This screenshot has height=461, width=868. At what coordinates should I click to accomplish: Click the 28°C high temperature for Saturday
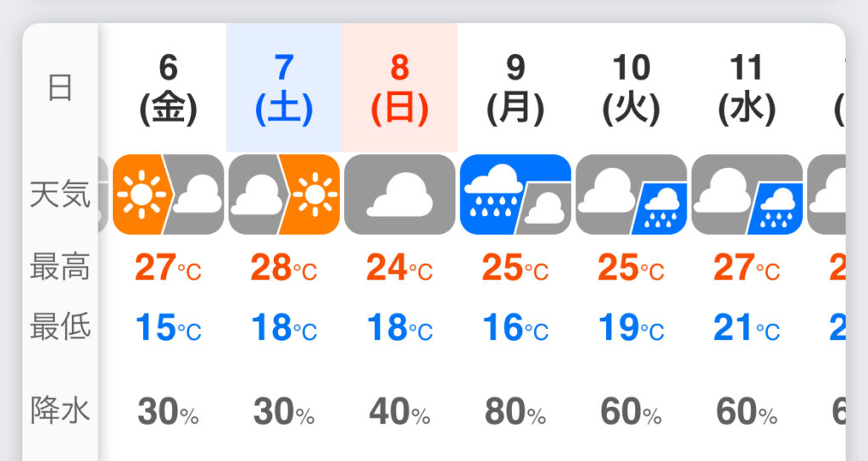284,268
